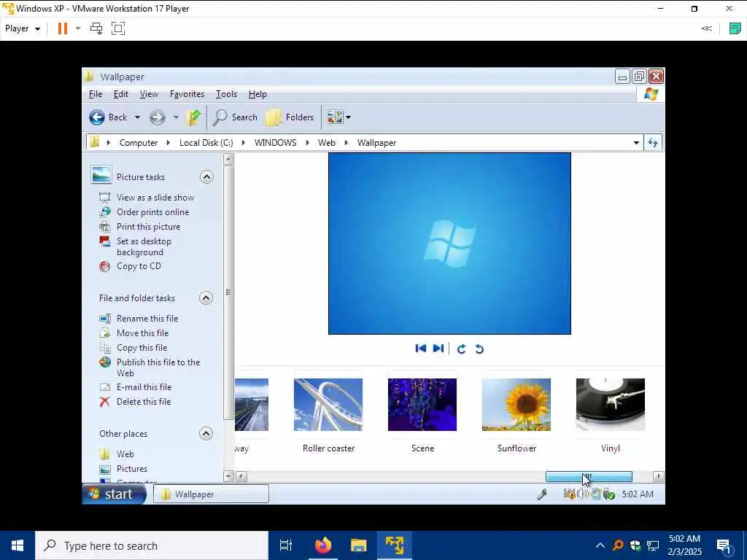Click the Move this file icon
Viewport: 747px width, 560px height.
point(105,333)
